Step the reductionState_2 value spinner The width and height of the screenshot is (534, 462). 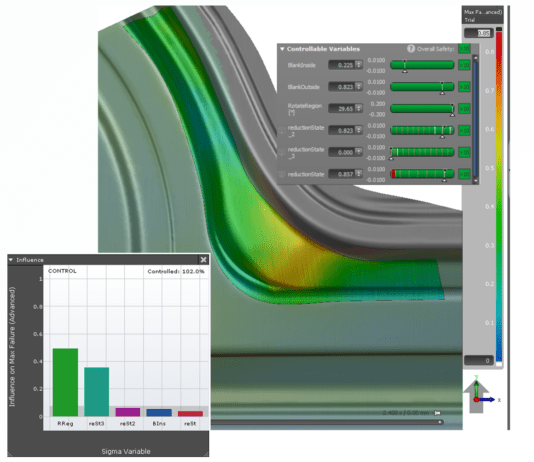tap(359, 130)
